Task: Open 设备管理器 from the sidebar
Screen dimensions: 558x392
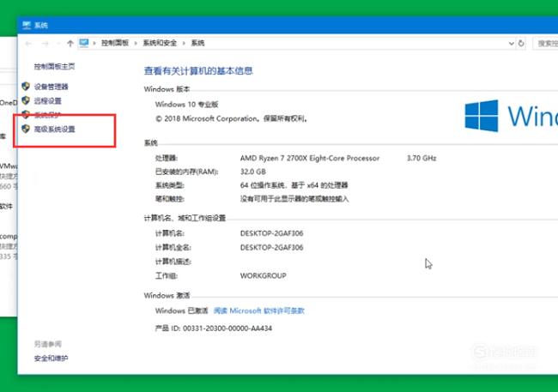Action: coord(51,87)
